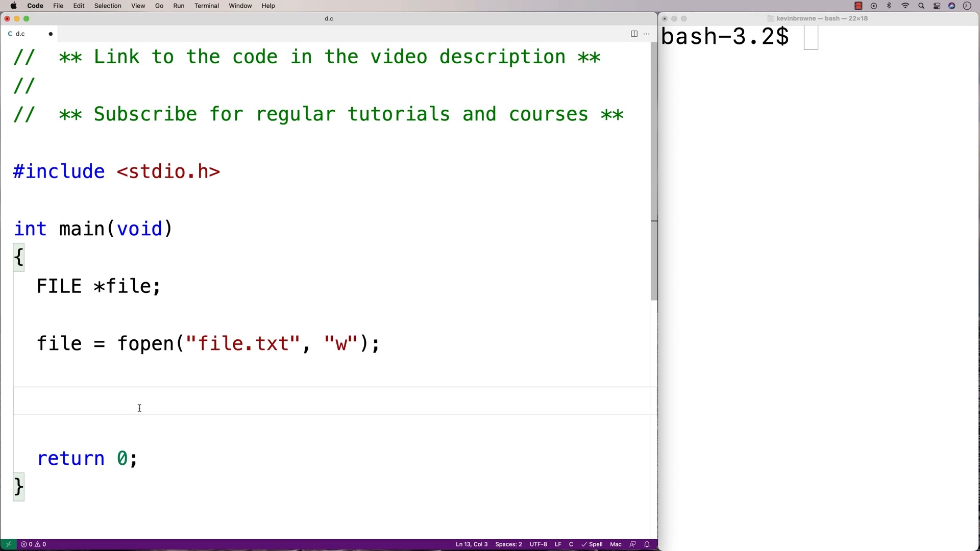
Task: Split the editor to the right
Action: pos(634,34)
